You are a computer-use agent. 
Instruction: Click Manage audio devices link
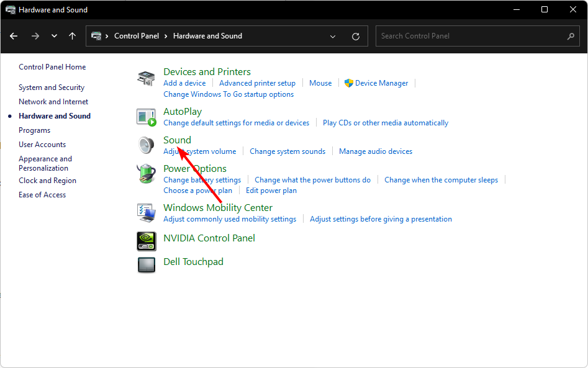pos(376,151)
